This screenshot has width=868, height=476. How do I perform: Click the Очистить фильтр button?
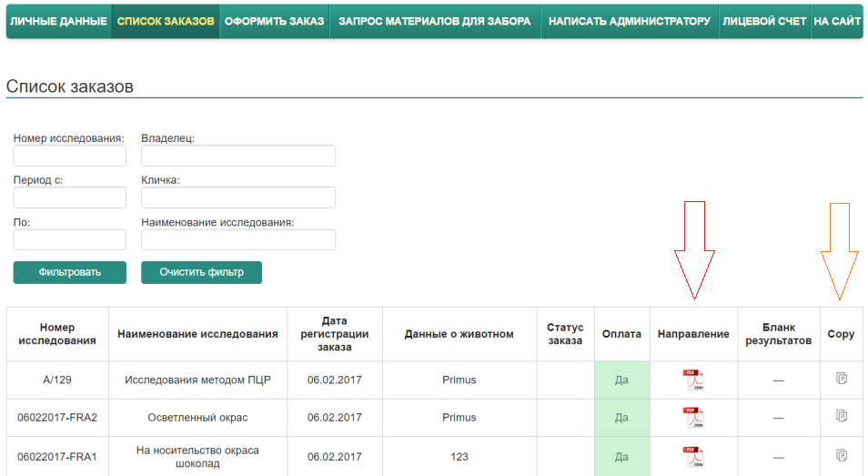pyautogui.click(x=201, y=272)
